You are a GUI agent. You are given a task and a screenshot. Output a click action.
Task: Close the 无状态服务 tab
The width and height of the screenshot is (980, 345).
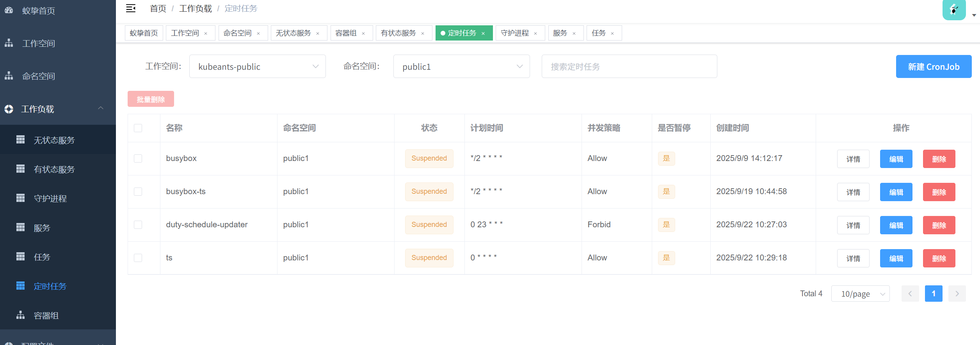(x=318, y=34)
